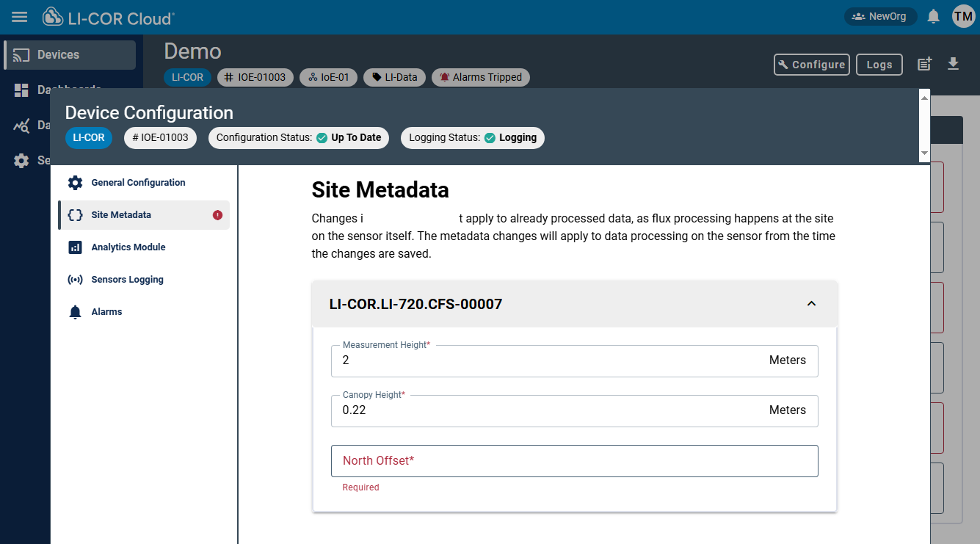Click the Site Metadata error indicator

pyautogui.click(x=217, y=215)
